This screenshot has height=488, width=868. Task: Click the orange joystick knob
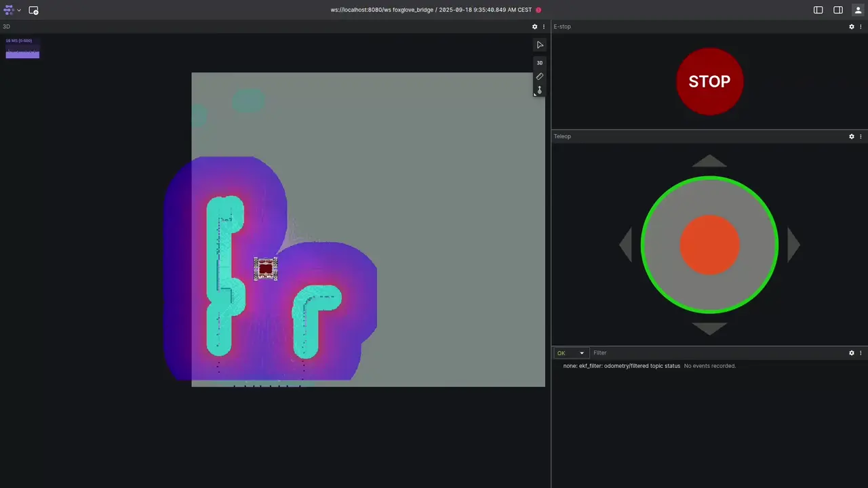coord(709,245)
